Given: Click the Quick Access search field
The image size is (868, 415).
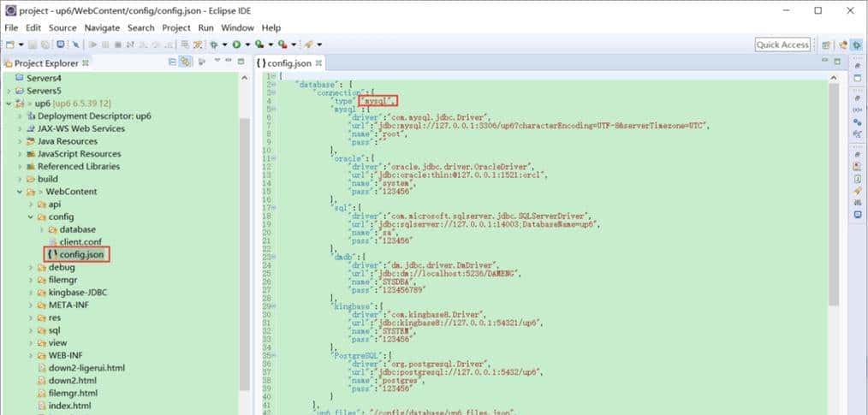Looking at the screenshot, I should pos(782,44).
